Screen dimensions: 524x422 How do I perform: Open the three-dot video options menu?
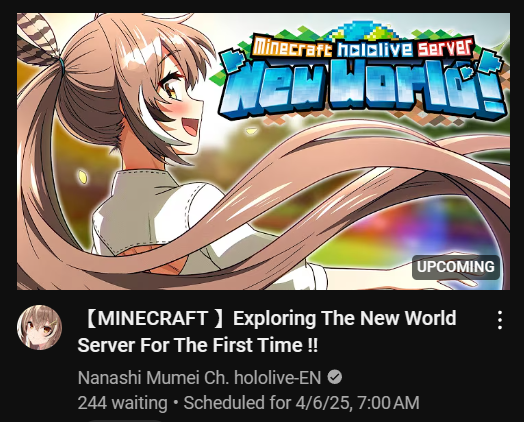point(500,320)
